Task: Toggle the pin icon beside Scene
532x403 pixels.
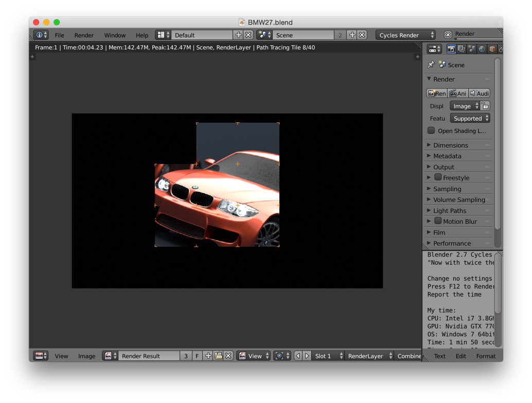Action: 431,64
